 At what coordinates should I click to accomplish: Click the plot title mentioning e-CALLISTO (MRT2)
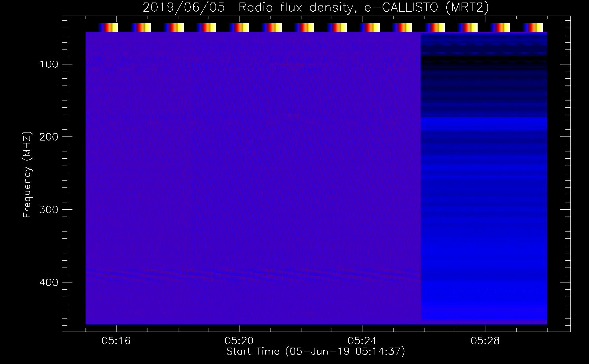(x=315, y=8)
